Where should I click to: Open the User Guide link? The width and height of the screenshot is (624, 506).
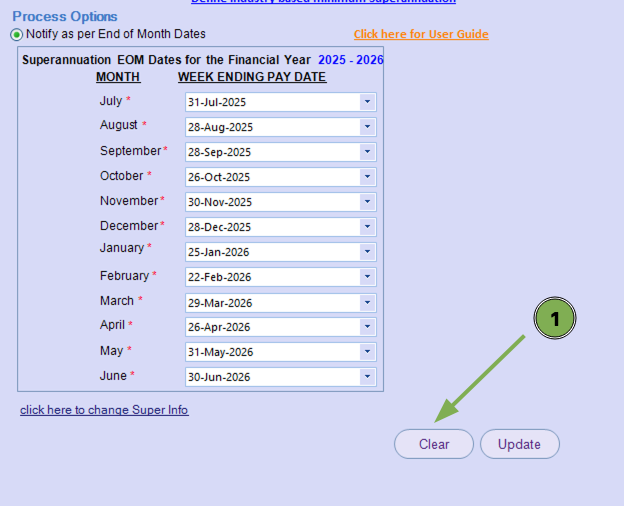421,34
